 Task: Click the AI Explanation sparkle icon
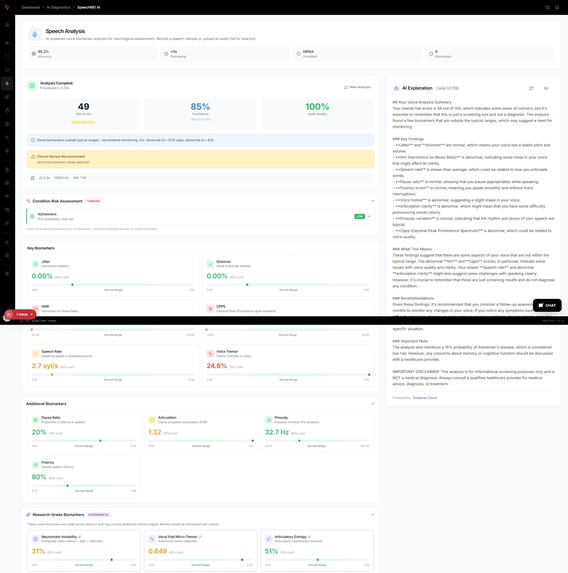(x=396, y=88)
